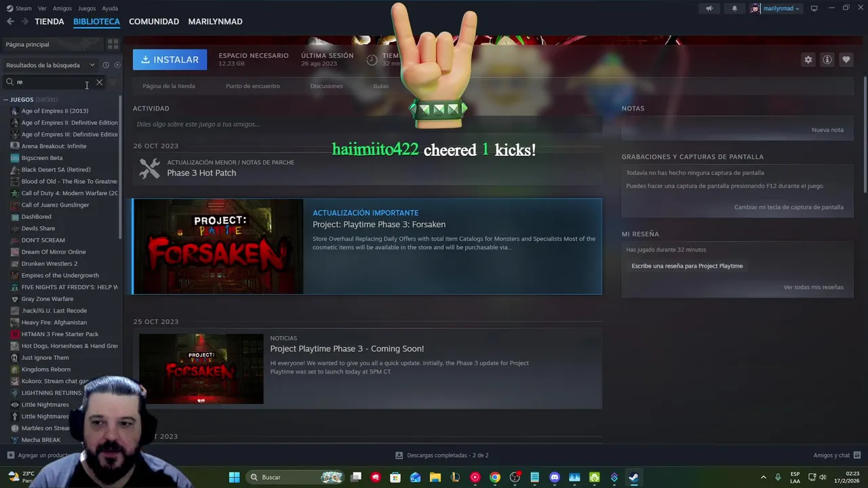Click the Steam icon in taskbar
Viewport: 868px width, 488px height.
(x=633, y=477)
